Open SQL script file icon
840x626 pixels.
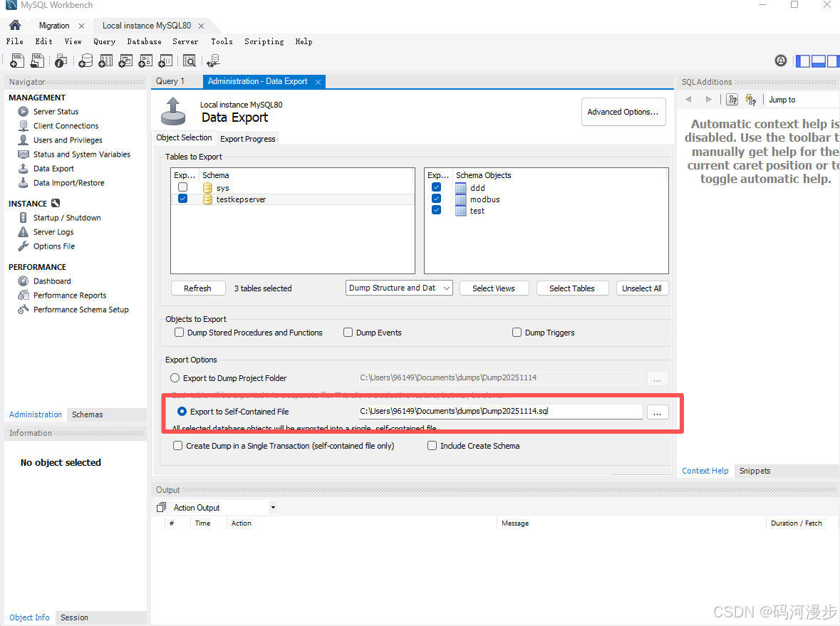tap(38, 61)
